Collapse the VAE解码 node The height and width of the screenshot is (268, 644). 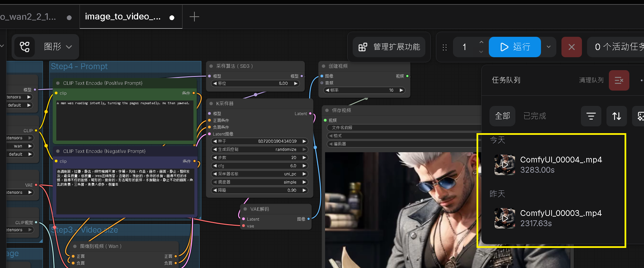point(245,209)
